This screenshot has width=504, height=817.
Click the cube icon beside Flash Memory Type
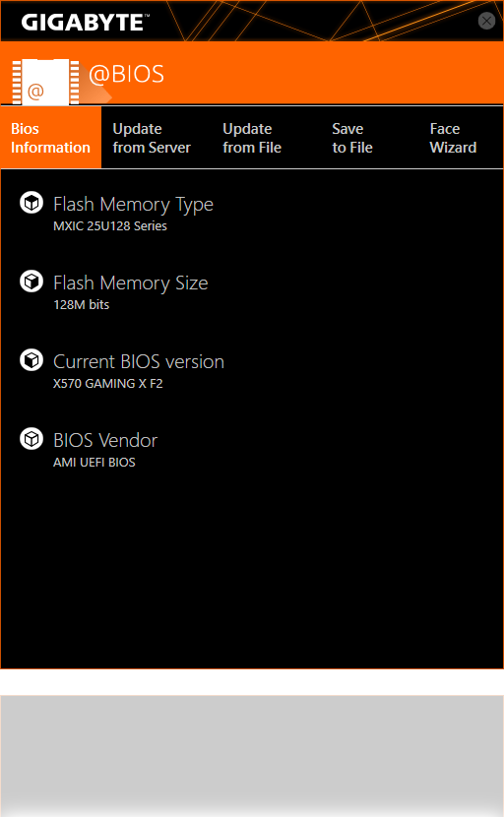point(31,203)
